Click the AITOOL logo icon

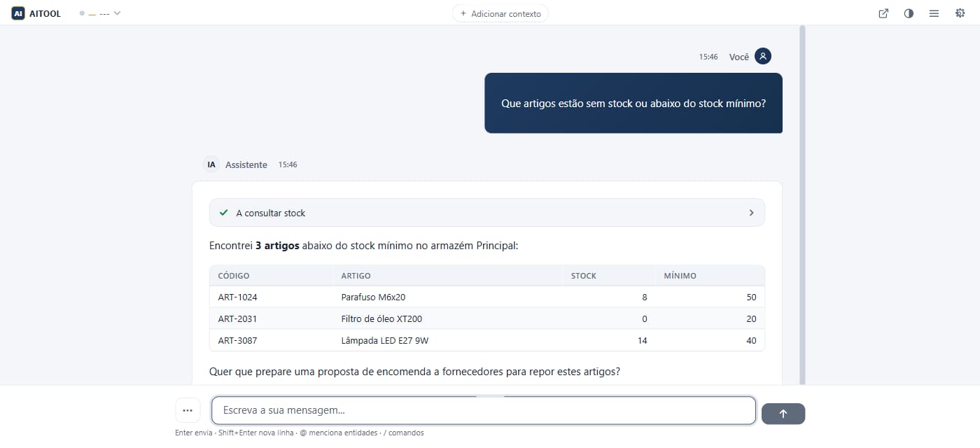tap(18, 13)
